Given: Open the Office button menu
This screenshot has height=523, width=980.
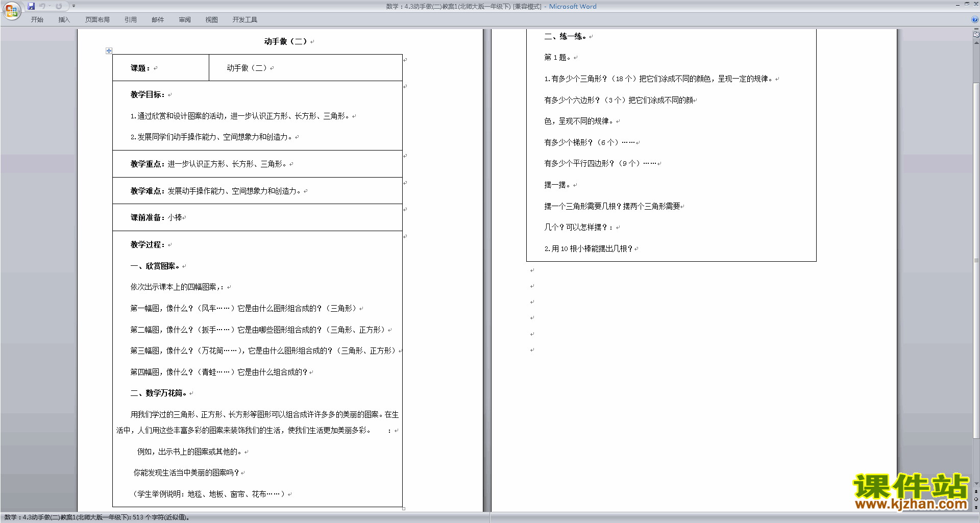Looking at the screenshot, I should point(11,10).
